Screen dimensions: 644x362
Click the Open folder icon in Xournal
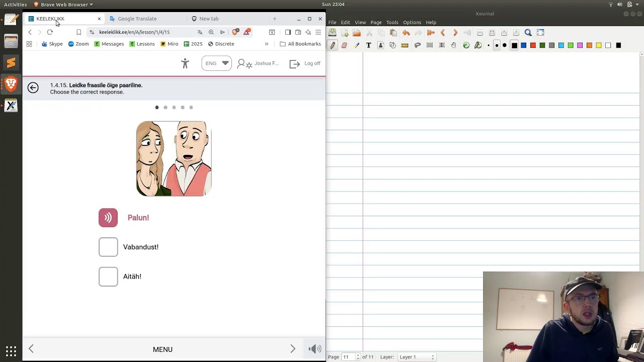(357, 33)
